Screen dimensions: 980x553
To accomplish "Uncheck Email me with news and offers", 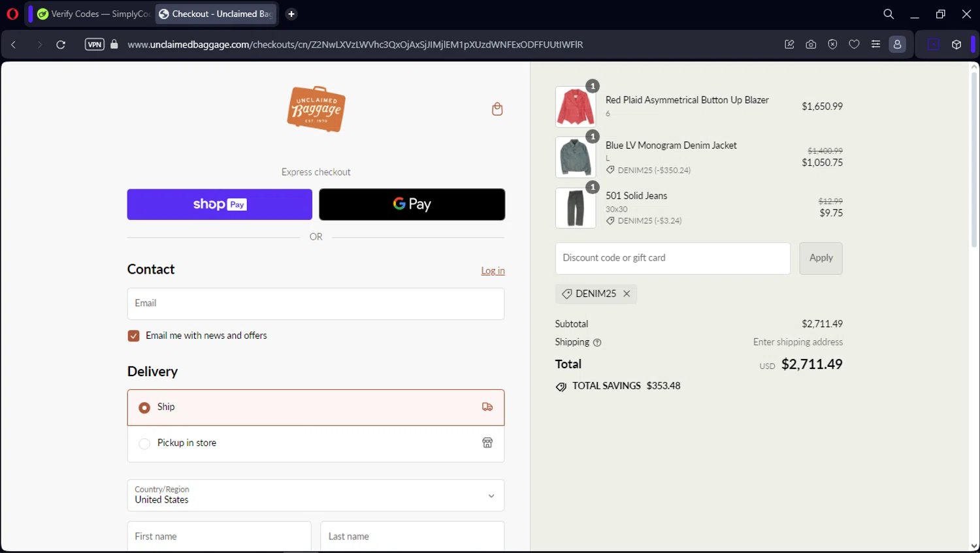I will point(134,336).
